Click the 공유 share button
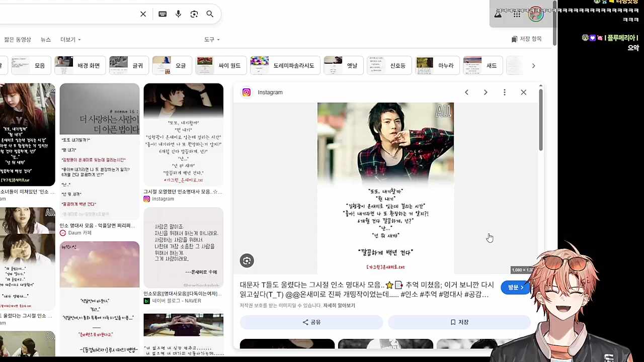This screenshot has height=362, width=644. [311, 322]
